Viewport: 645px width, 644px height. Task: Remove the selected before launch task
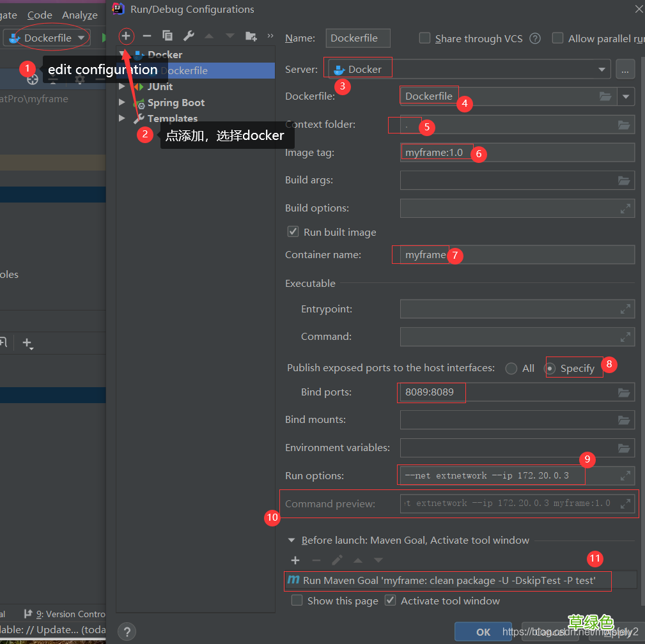pos(316,560)
